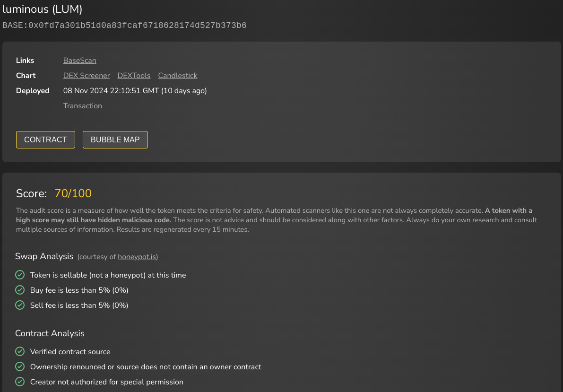Viewport: 563px width, 392px height.
Task: Open the DEX Screener chart link
Action: tap(87, 76)
